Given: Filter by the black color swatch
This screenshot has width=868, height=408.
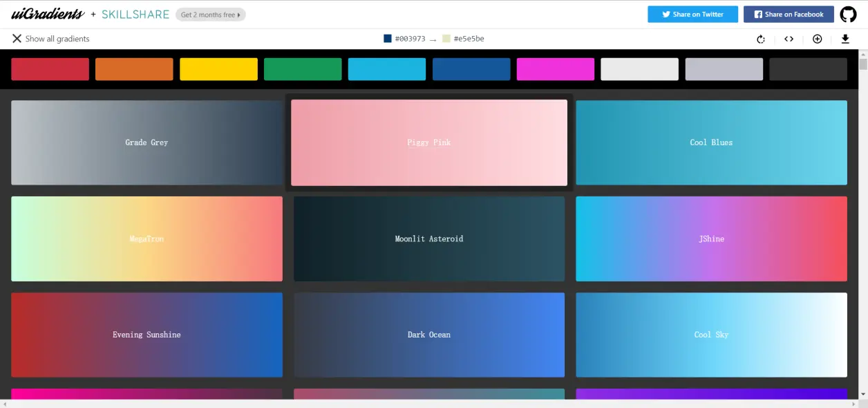Looking at the screenshot, I should pos(808,69).
